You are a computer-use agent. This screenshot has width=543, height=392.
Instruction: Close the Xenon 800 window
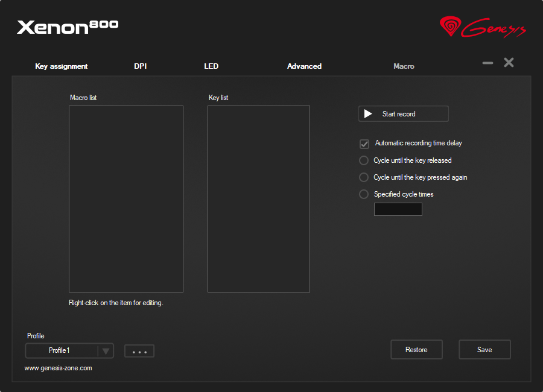tap(509, 63)
